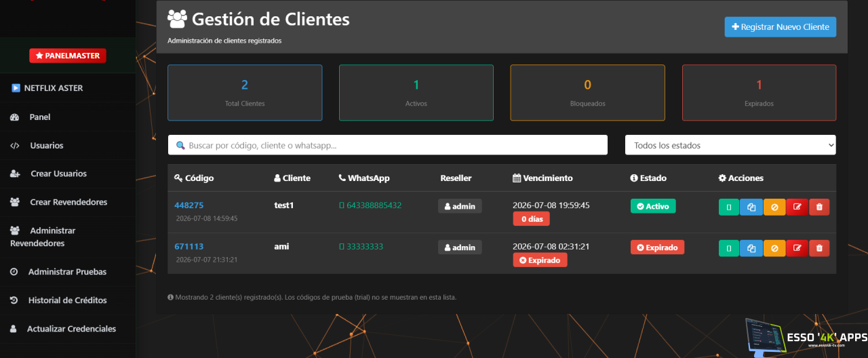Open client code 671113 link

tap(189, 247)
